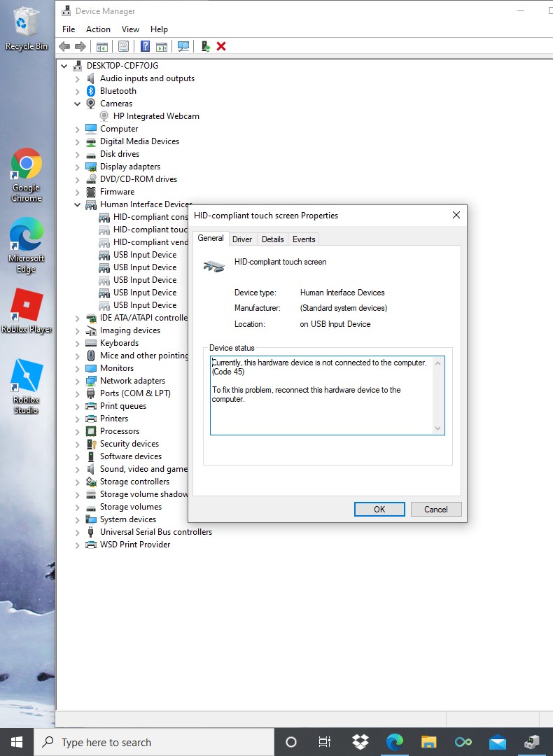Click the DVD/CD-ROM drives disc icon

coord(90,179)
